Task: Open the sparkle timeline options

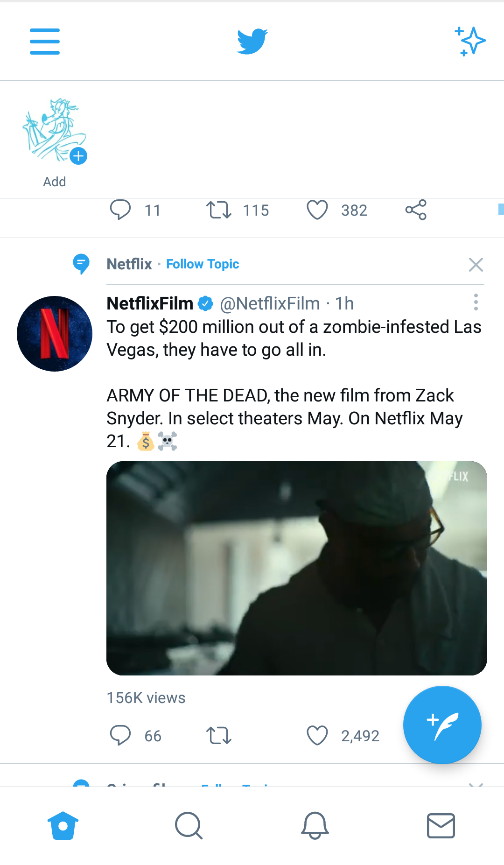Action: [470, 41]
